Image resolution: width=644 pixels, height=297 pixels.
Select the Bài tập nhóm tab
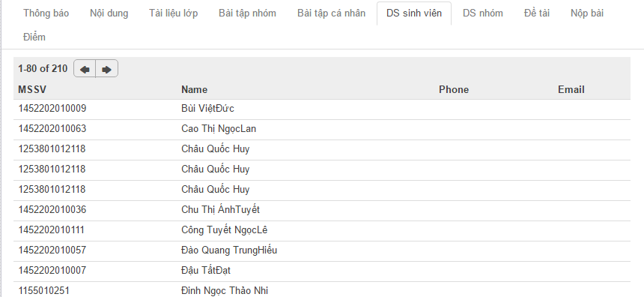click(247, 13)
